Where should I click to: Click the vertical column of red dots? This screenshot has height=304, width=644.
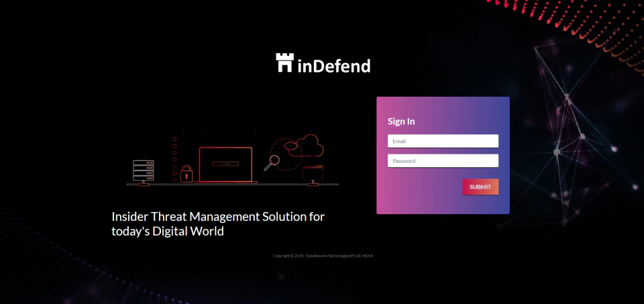[x=174, y=160]
